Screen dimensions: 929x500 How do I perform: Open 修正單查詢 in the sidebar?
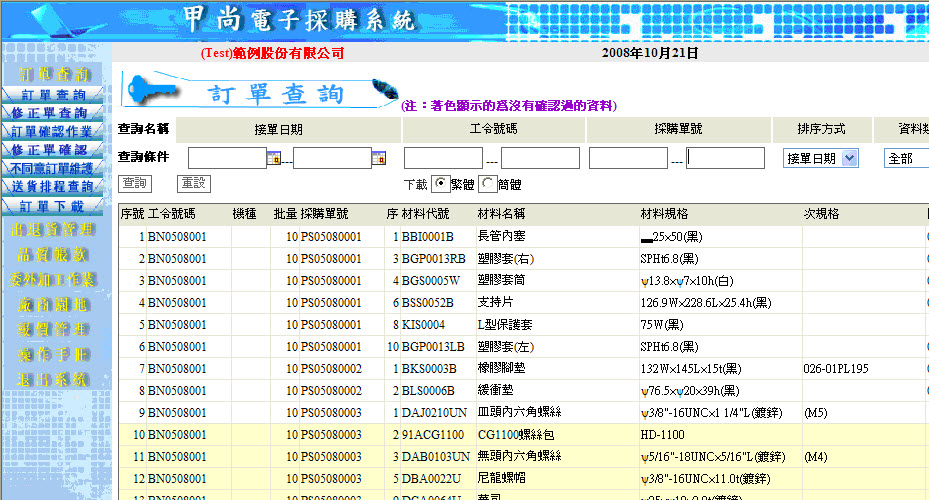tap(56, 113)
